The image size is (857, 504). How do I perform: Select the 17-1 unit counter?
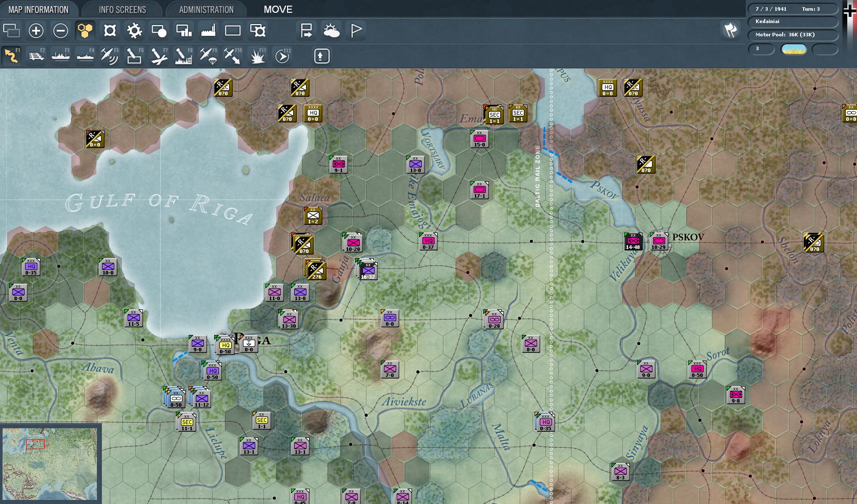pos(480,190)
